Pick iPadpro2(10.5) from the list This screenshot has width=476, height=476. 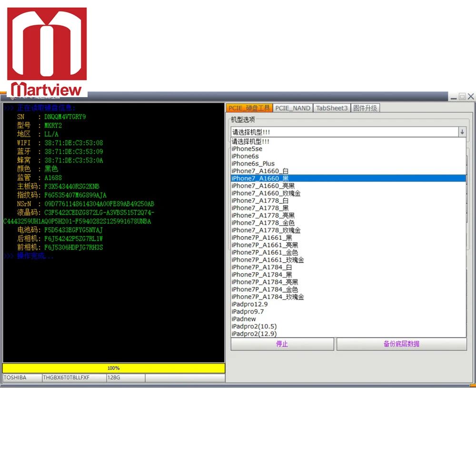tap(348, 327)
